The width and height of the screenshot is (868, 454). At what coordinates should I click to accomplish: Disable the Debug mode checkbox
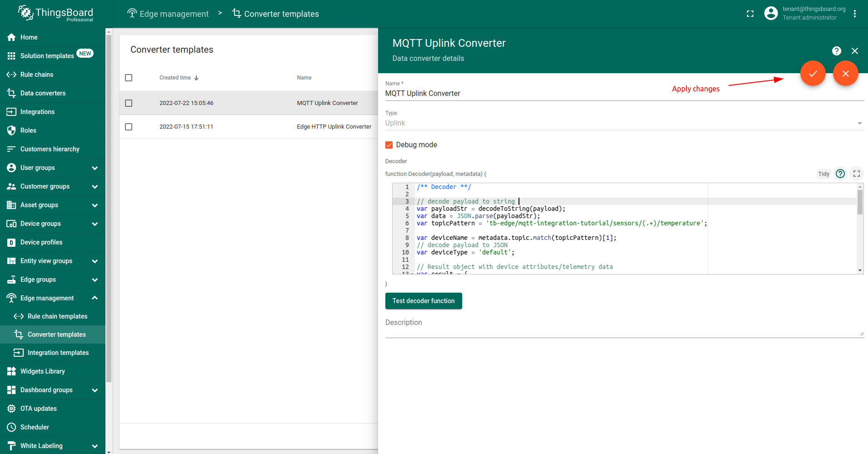pyautogui.click(x=389, y=145)
